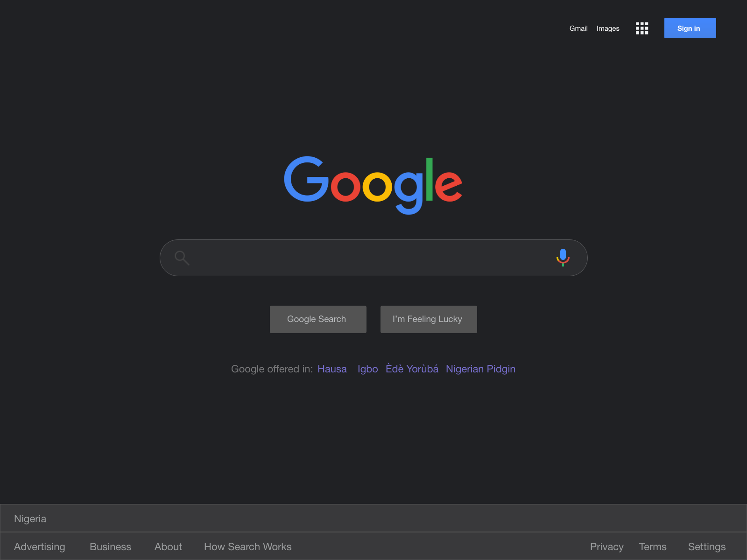
Task: Open Images from the top bar
Action: tap(608, 28)
